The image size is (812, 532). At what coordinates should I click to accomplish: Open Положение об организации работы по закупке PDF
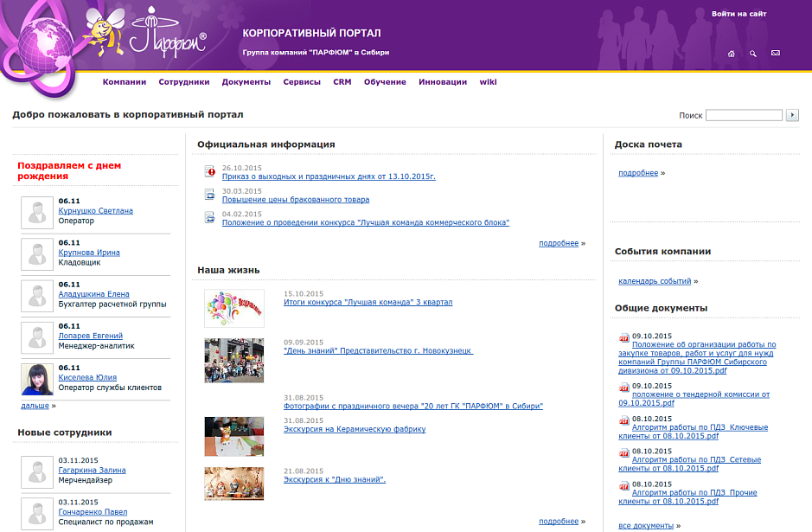pyautogui.click(x=697, y=358)
